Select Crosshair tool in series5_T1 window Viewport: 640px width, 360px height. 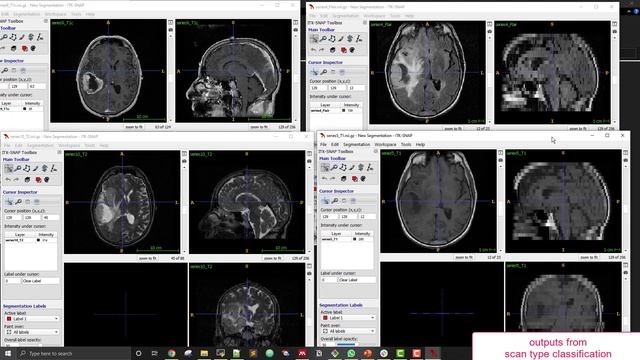[x=325, y=167]
